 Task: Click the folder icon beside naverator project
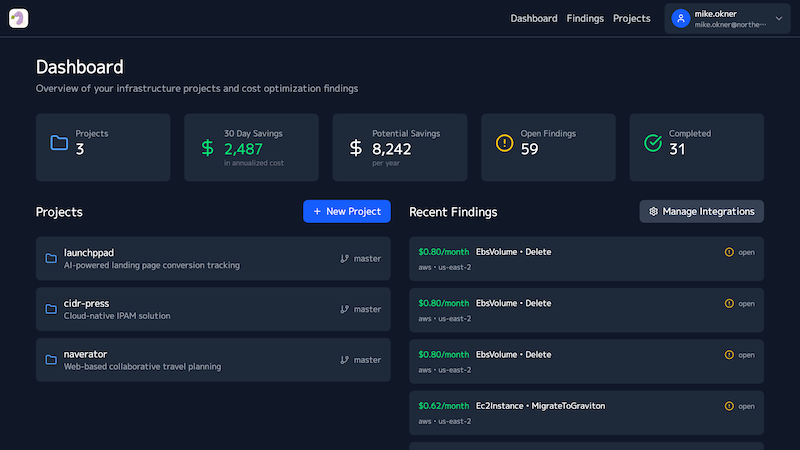coord(51,359)
